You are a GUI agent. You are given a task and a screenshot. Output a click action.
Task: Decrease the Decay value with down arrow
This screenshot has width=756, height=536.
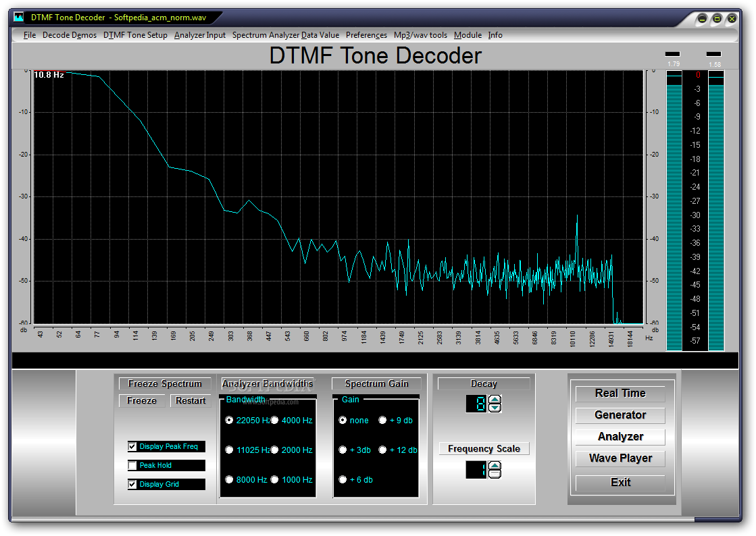coord(495,408)
